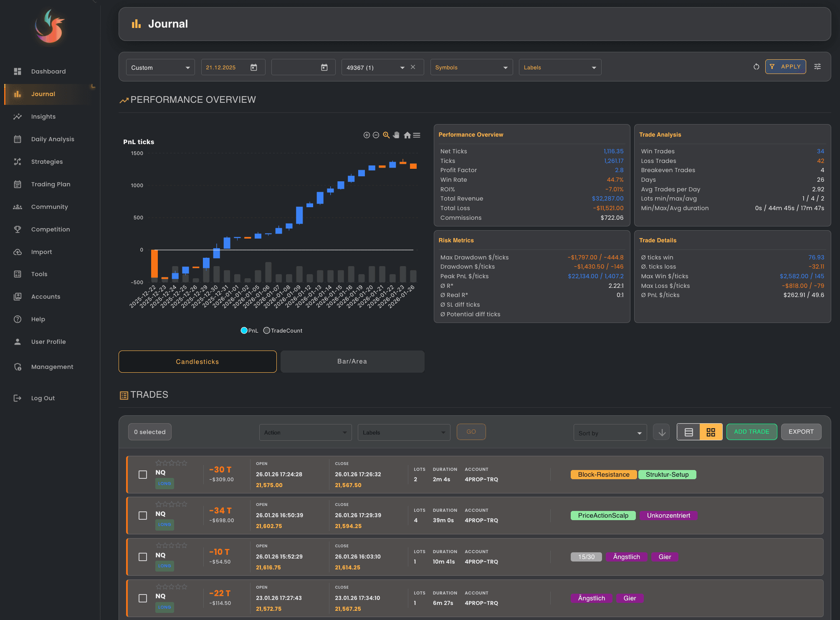
Task: Click the Accounts icon in sidebar
Action: coord(18,297)
